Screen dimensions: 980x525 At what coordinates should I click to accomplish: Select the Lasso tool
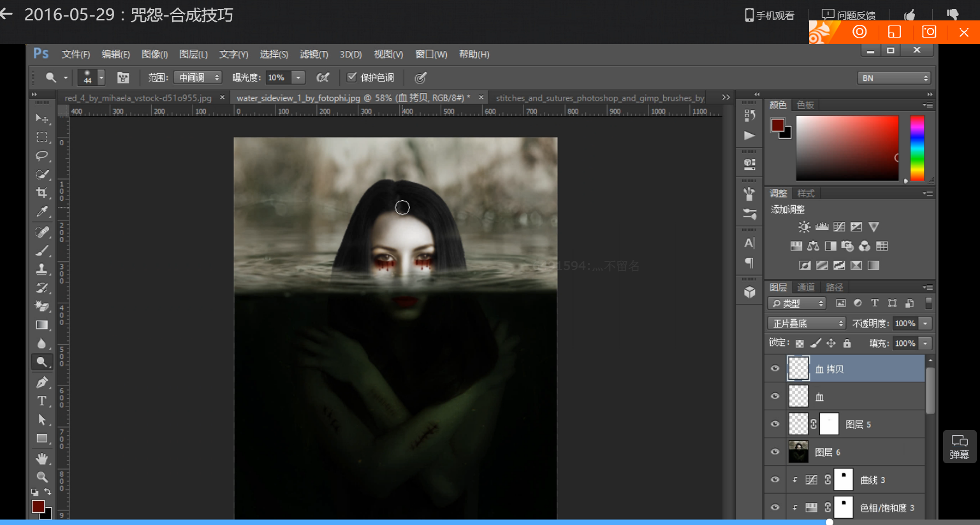click(x=42, y=156)
